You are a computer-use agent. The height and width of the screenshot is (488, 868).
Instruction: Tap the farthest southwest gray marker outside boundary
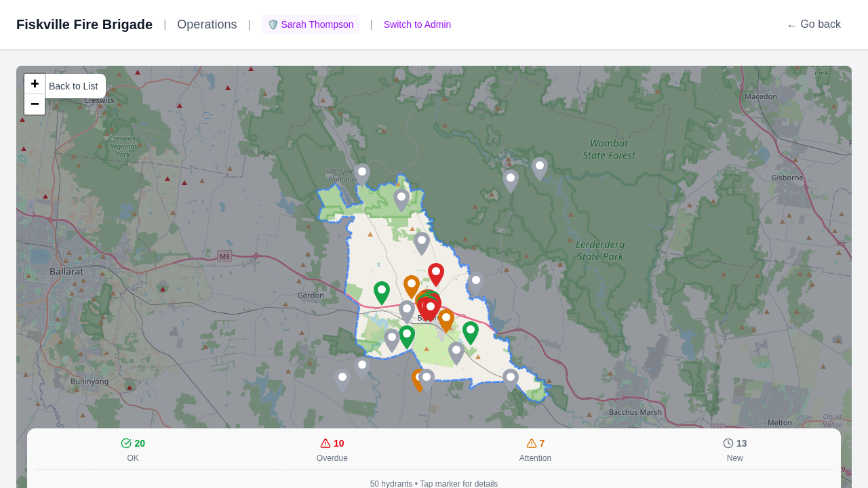[x=342, y=380]
